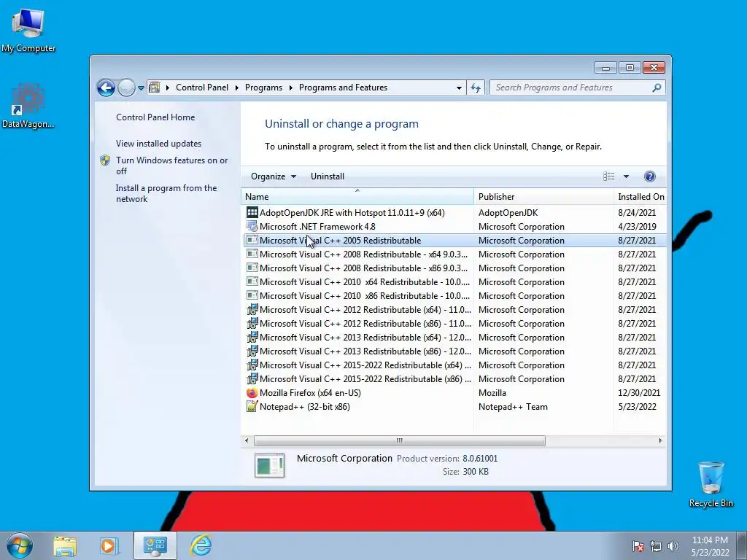Select Visual C++ 2015-2022 (x86) Redistributable icon
The image size is (747, 560).
[252, 378]
